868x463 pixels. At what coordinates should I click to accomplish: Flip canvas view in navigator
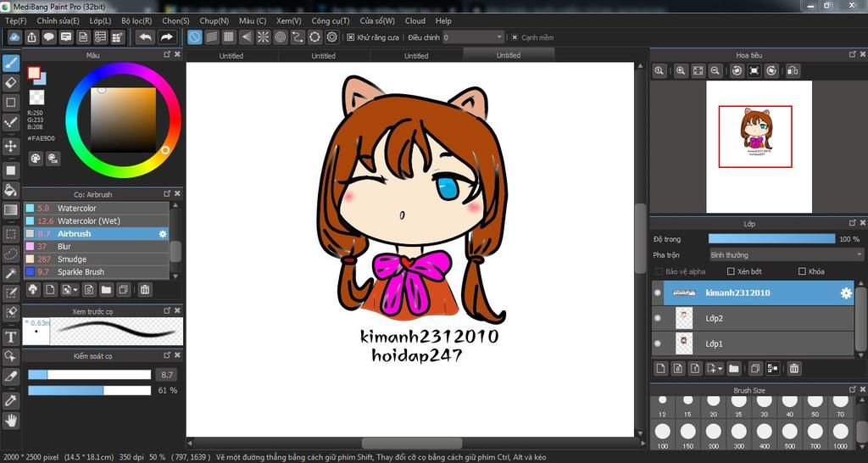click(793, 71)
